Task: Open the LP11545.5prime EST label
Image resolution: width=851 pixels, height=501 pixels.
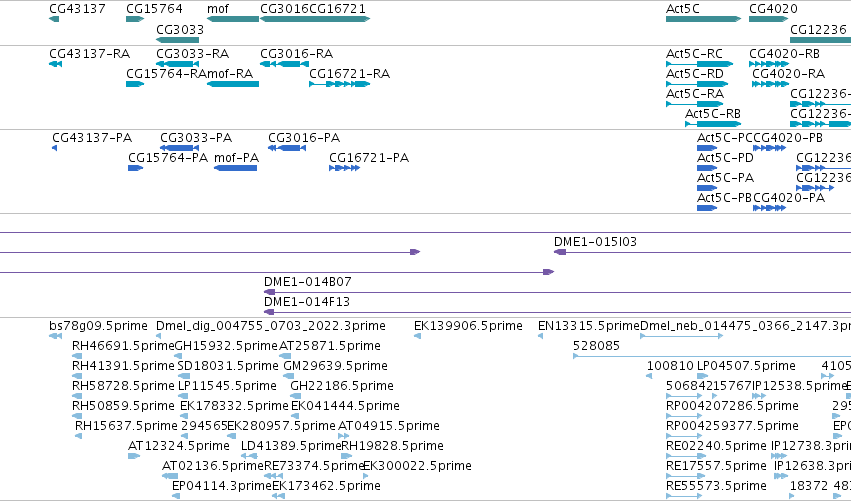Action: coord(227,386)
